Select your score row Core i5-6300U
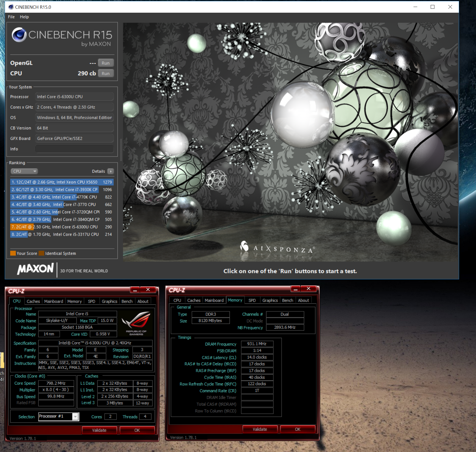Viewport: 476px width, 452px height. (62, 227)
